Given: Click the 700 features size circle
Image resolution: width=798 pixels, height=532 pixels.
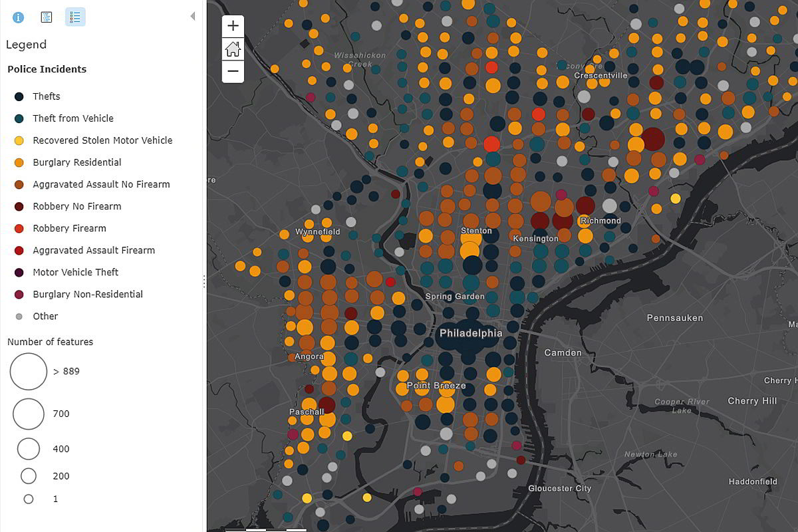Looking at the screenshot, I should (29, 414).
